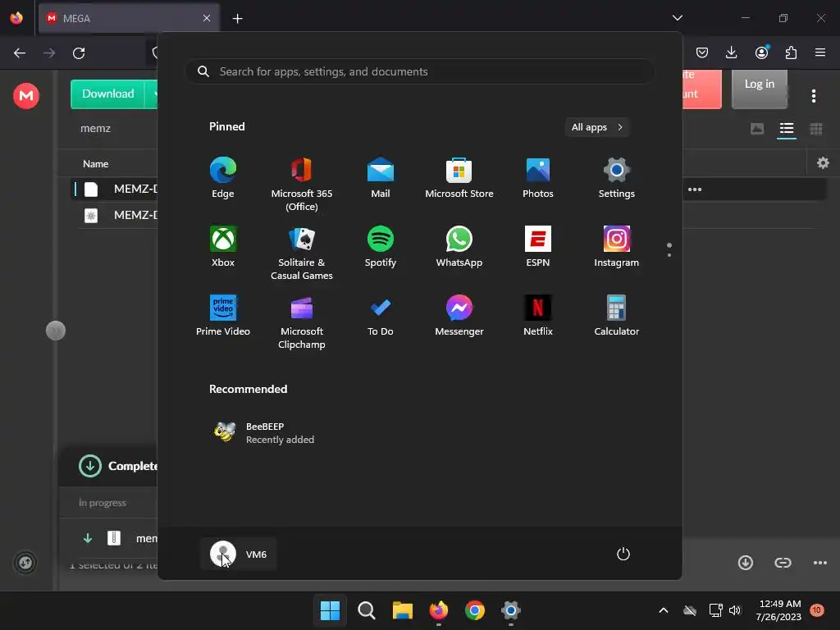Open the ESPN app

(x=538, y=247)
